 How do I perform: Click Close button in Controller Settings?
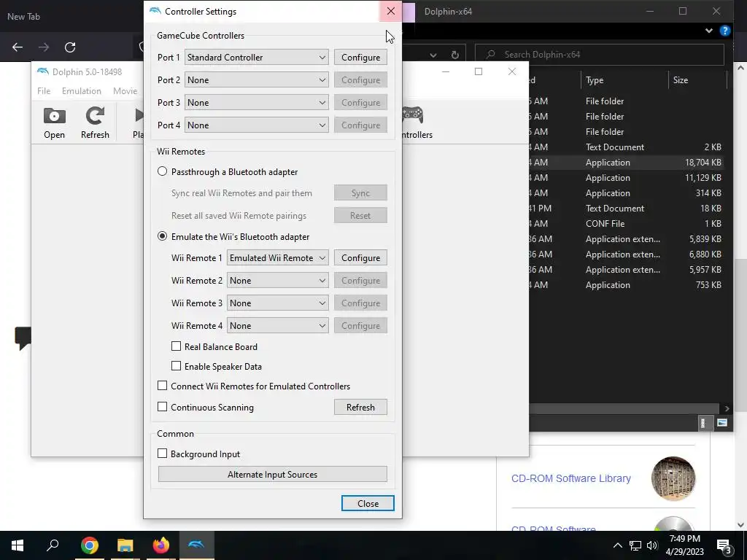pos(368,503)
